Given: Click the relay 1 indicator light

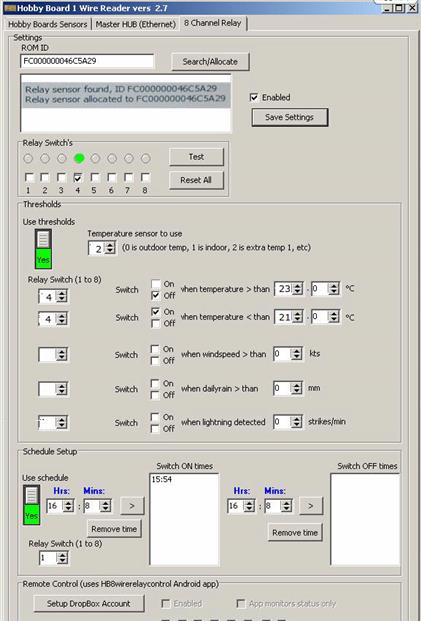Looking at the screenshot, I should pyautogui.click(x=28, y=159).
